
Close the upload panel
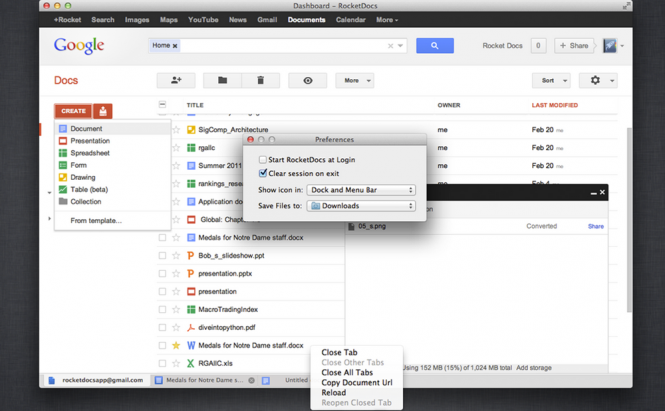[x=602, y=193]
